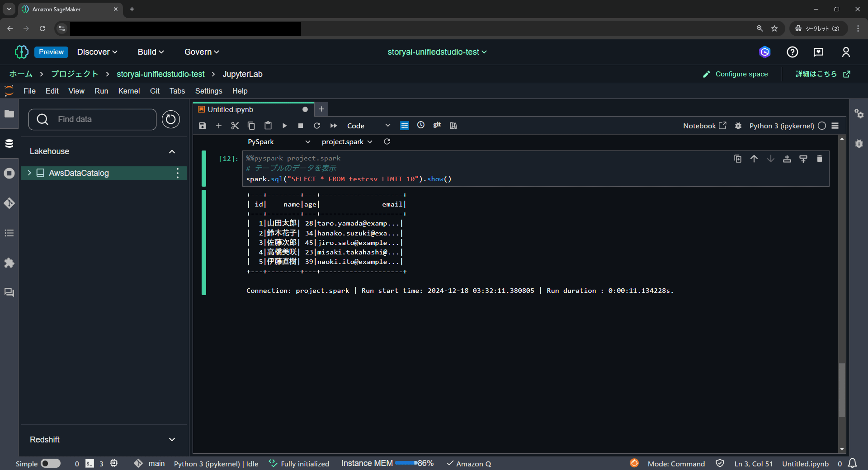Toggle the Simple interface mode switch
Image resolution: width=868 pixels, height=470 pixels.
pos(51,463)
